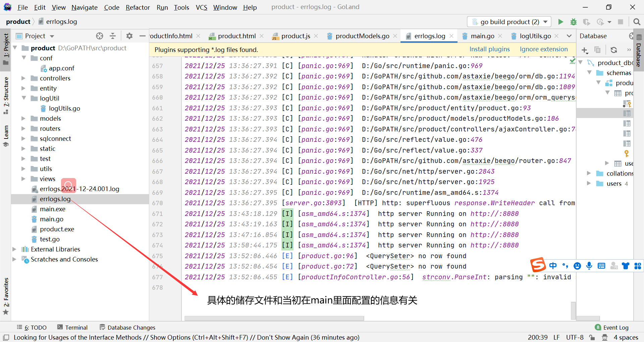Viewport: 644px width, 342px height.
Task: Add a new data source with the plus icon
Action: tap(585, 50)
